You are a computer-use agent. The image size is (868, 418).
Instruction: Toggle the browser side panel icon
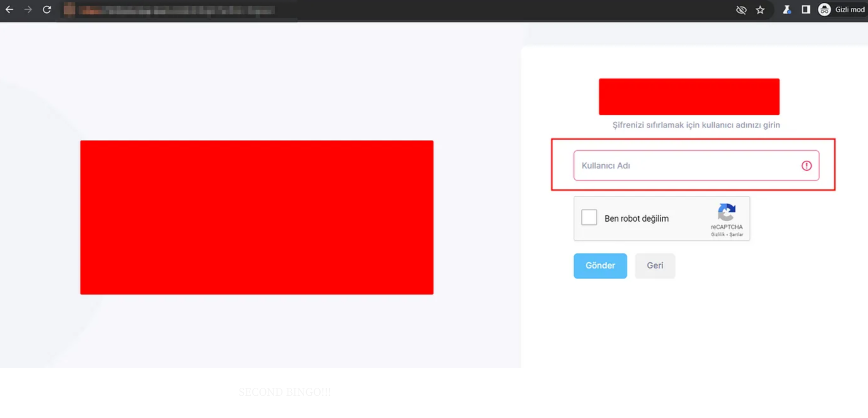[806, 10]
